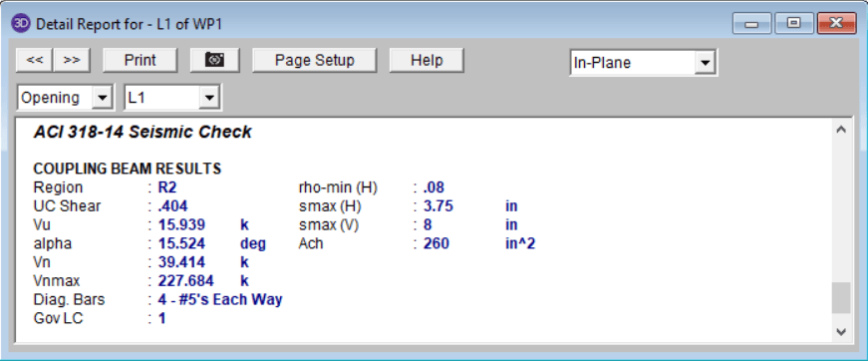Click the Ach value '260'
The height and width of the screenshot is (361, 868).
[436, 243]
